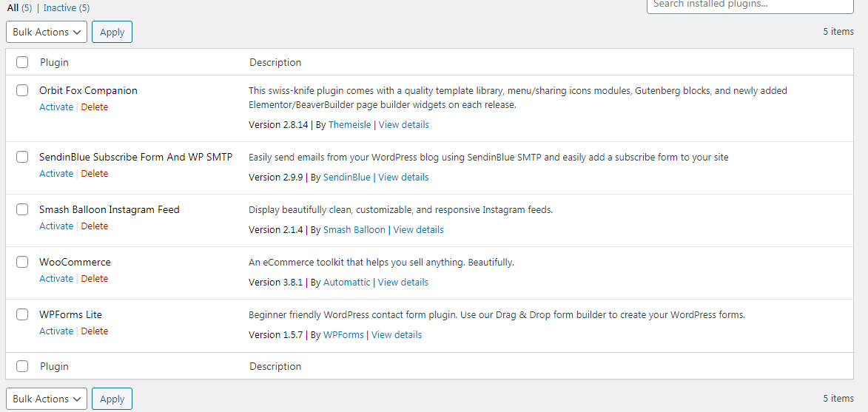The image size is (868, 412).
Task: Click the bottom Apply button
Action: [112, 399]
